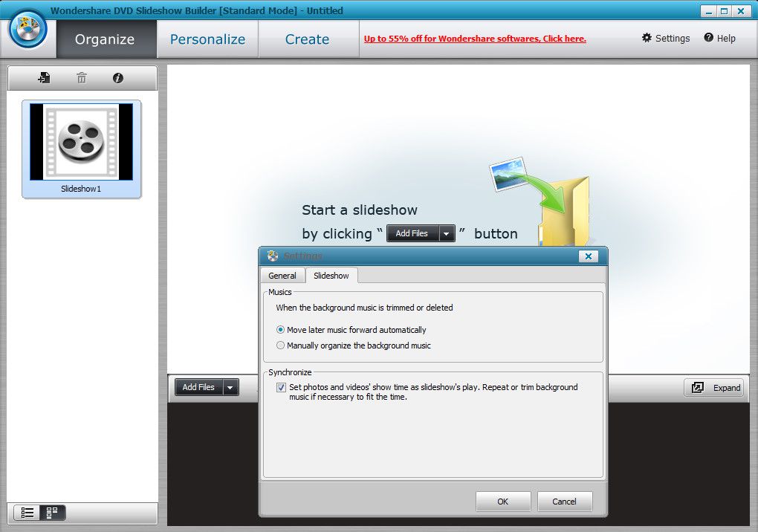Maximize the Wondershare window
This screenshot has width=758, height=532.
pos(724,11)
